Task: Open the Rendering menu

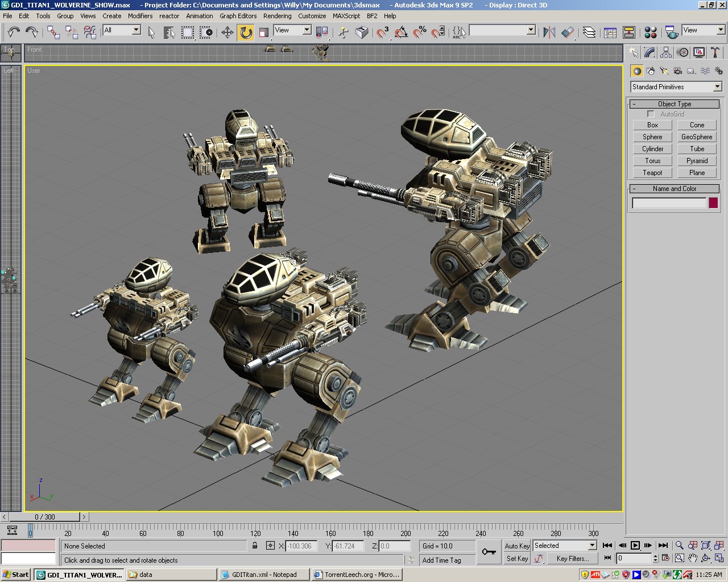Action: 277,16
